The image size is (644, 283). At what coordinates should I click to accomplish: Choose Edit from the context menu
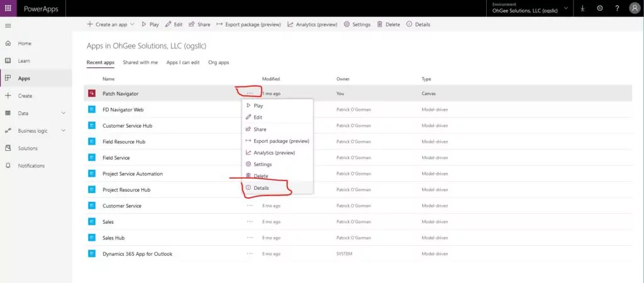pos(277,118)
